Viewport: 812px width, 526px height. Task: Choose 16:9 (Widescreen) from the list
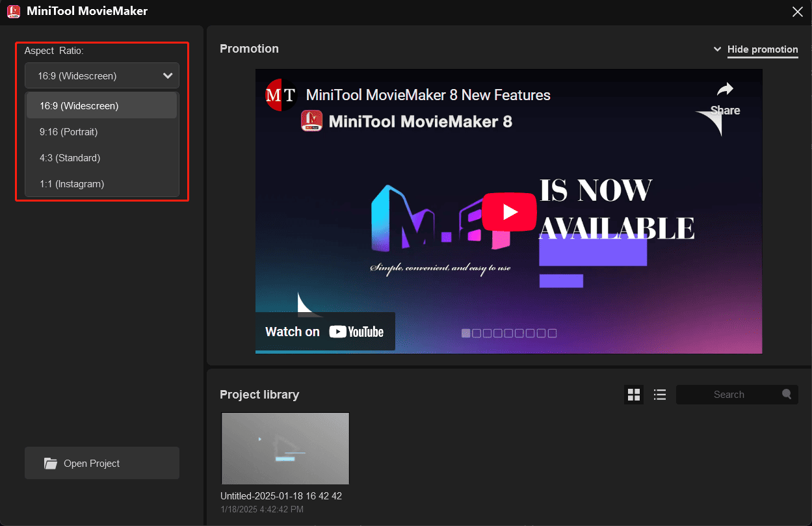pos(102,105)
